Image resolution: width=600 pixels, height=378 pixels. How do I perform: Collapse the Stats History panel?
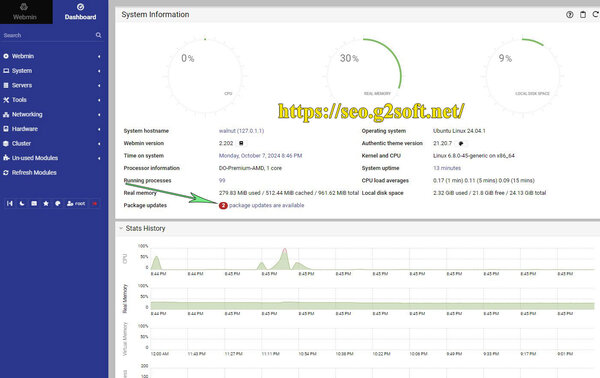(x=121, y=228)
